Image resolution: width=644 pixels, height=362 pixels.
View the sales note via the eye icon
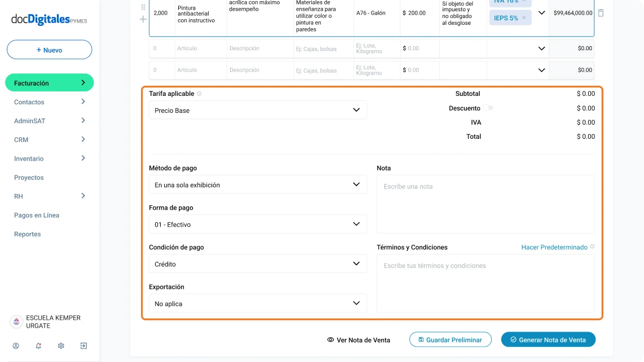tap(330, 340)
